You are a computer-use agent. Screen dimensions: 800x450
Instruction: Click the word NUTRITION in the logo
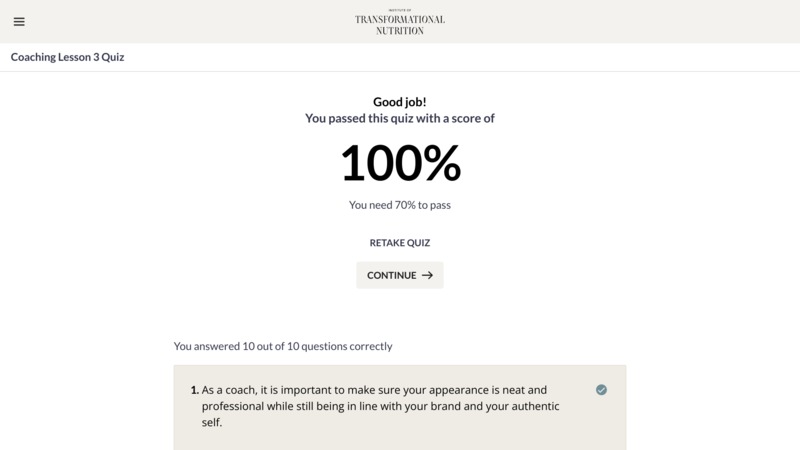[400, 31]
